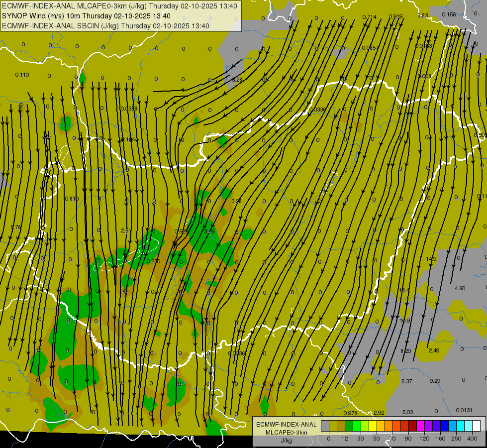The image size is (487, 448).
Task: Click the legend tick label '70'
Action: click(392, 439)
